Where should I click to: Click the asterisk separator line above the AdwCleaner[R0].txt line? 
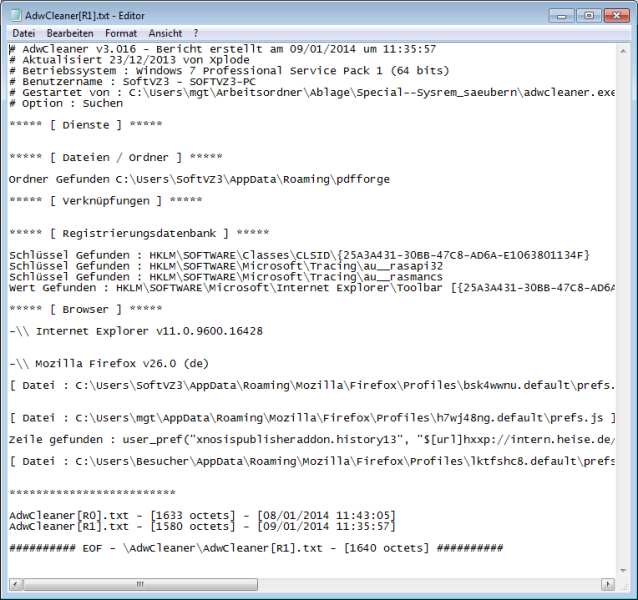click(x=92, y=493)
